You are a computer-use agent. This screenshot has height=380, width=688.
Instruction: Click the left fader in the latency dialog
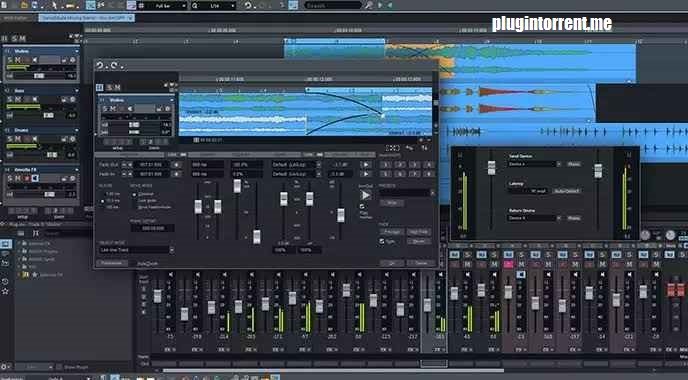coord(491,168)
